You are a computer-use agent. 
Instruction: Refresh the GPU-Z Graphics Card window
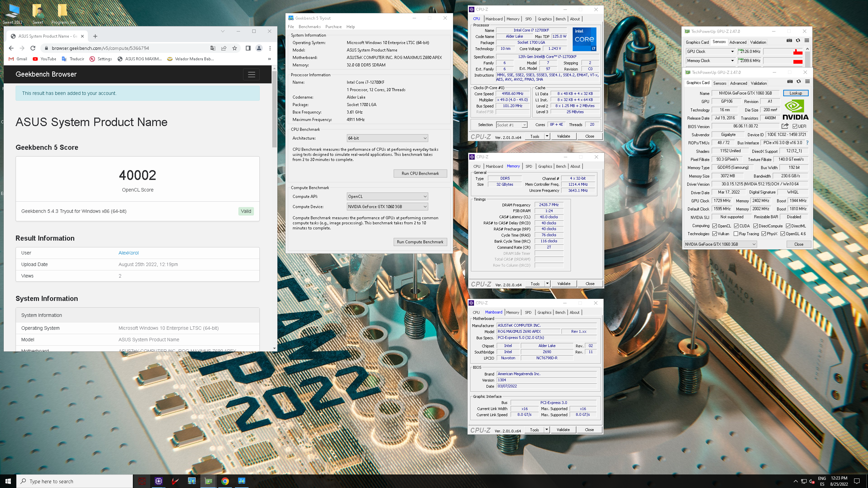coord(799,82)
